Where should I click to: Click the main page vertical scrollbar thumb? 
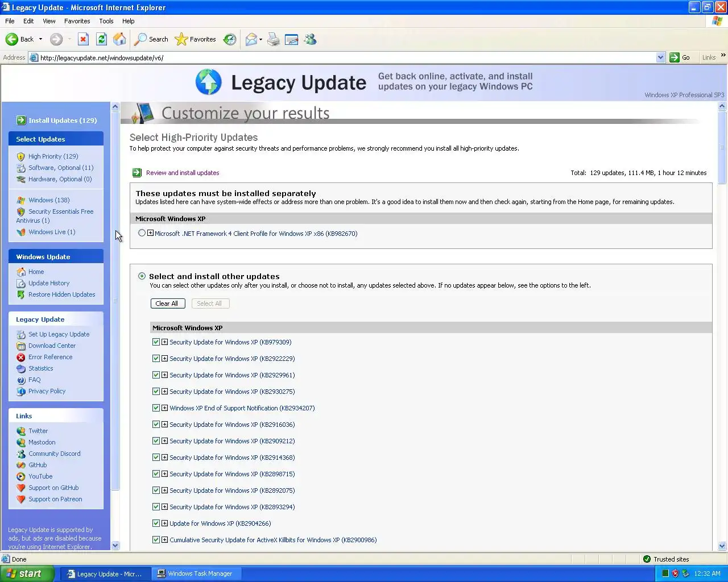[x=722, y=147]
